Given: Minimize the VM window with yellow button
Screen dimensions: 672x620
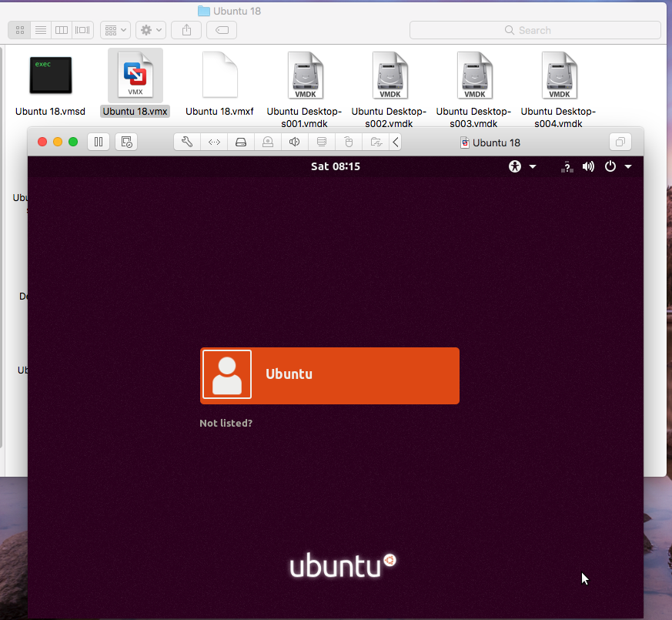Looking at the screenshot, I should (x=58, y=142).
